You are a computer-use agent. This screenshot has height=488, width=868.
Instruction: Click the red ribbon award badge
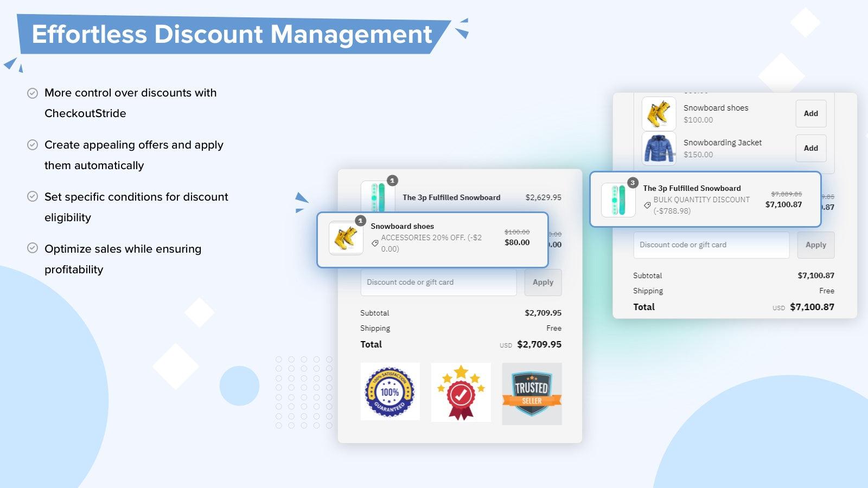tap(461, 392)
